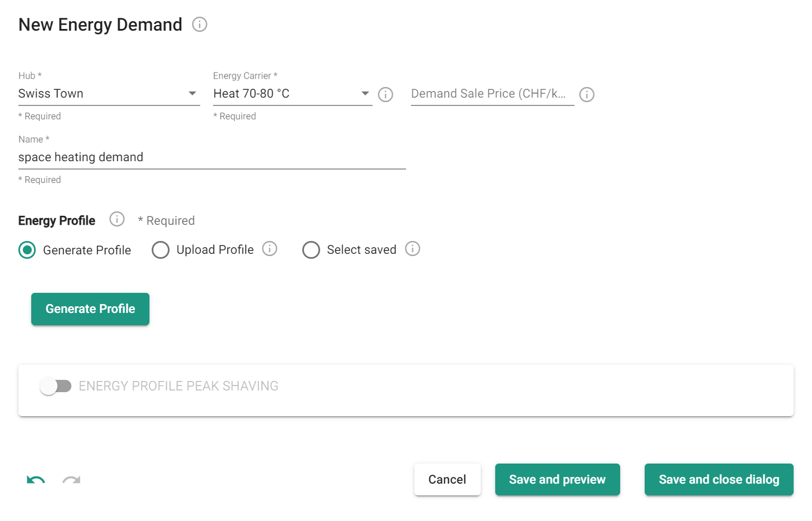Click info icon beside New Energy Demand title
The height and width of the screenshot is (521, 812).
click(200, 25)
